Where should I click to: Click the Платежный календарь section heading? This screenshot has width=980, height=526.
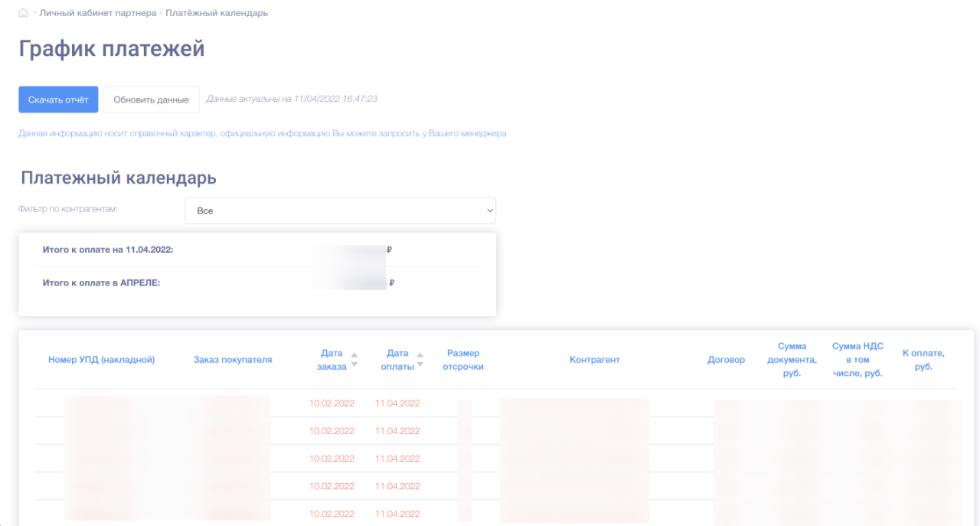tap(119, 178)
